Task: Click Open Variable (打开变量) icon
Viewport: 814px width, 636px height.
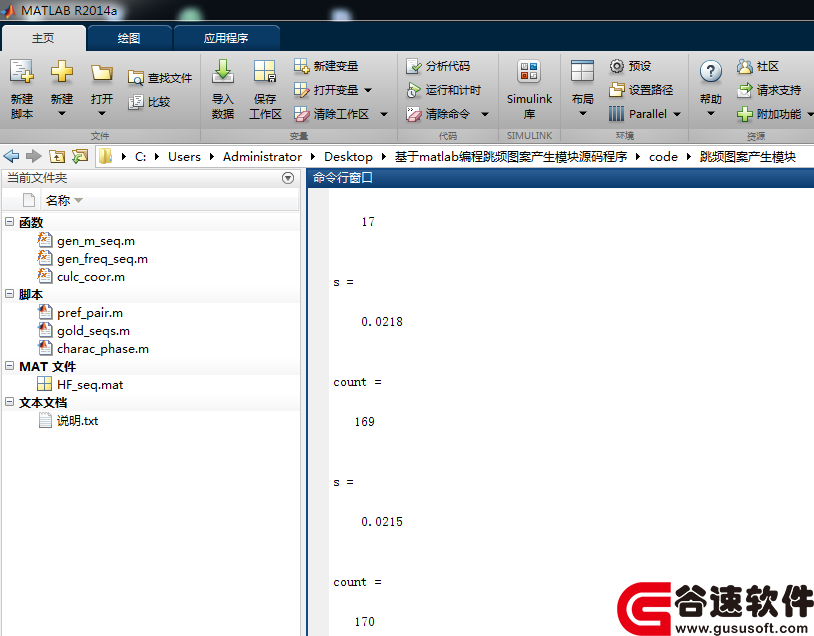Action: pos(302,90)
